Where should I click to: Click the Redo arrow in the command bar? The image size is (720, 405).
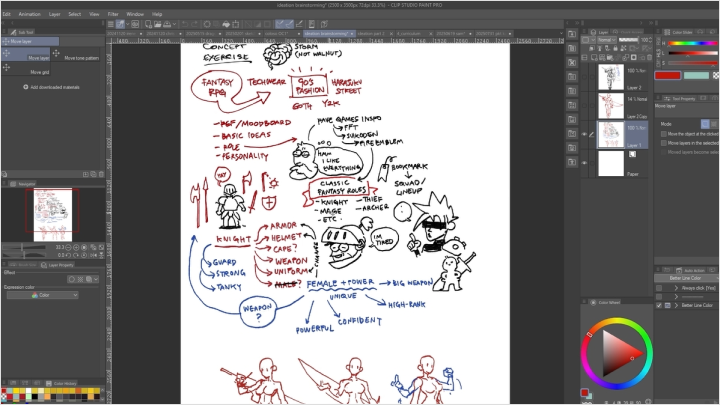(195, 24)
